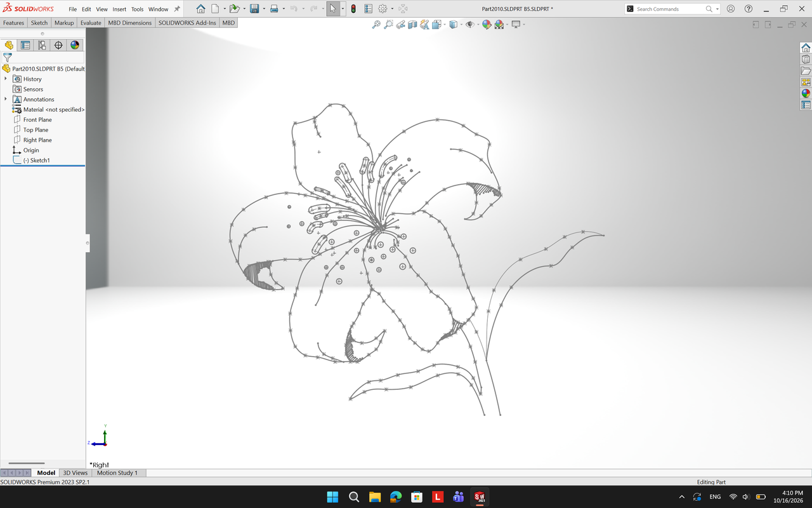The width and height of the screenshot is (812, 508).
Task: Open the FeatureManager Design Tree panel tab
Action: pos(9,45)
